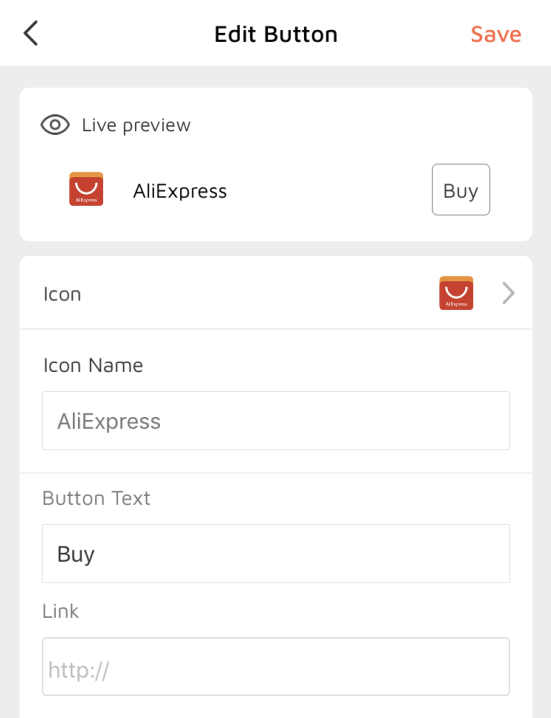Click the http:// placeholder text

[x=79, y=670]
